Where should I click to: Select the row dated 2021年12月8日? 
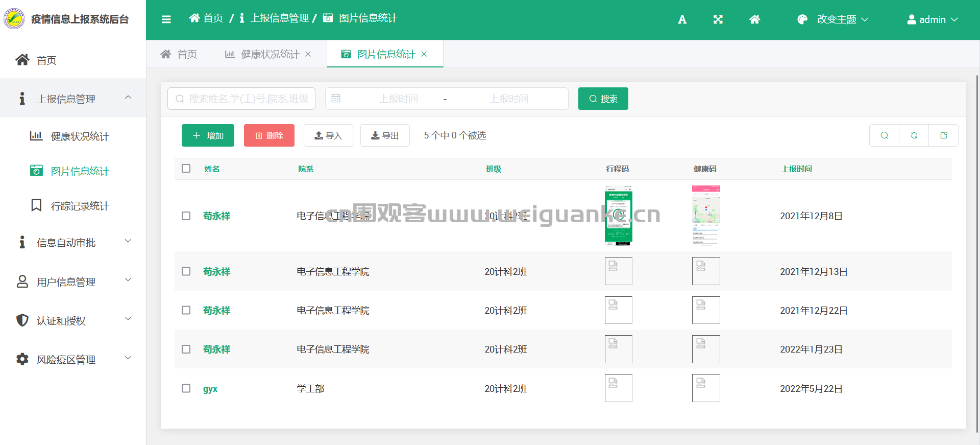click(186, 216)
